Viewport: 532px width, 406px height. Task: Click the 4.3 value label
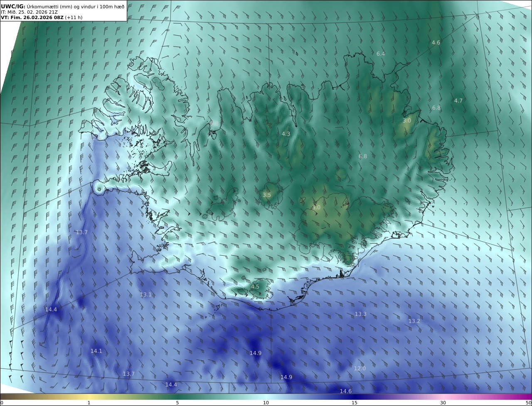tap(286, 134)
